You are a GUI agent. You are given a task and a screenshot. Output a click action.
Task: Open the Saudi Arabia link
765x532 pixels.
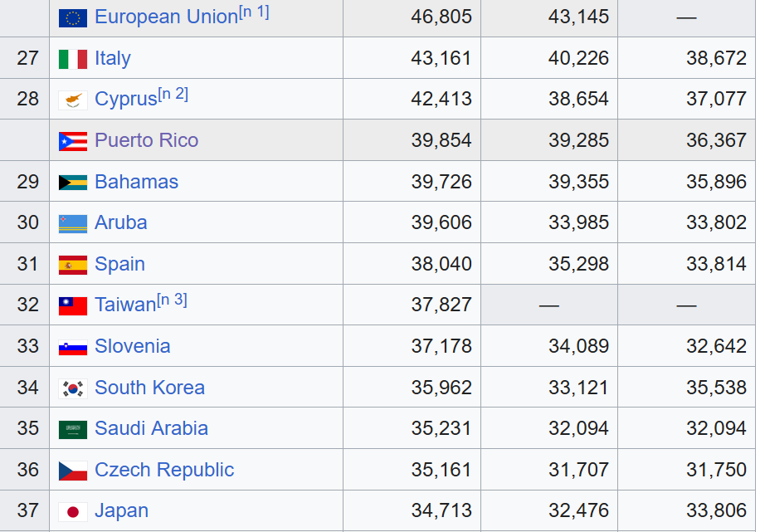pos(151,429)
